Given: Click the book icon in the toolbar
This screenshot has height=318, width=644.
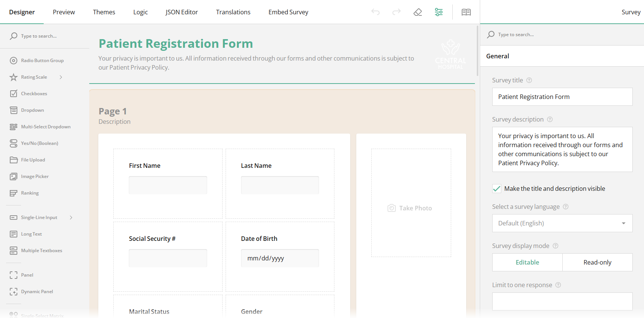Looking at the screenshot, I should coord(466,12).
